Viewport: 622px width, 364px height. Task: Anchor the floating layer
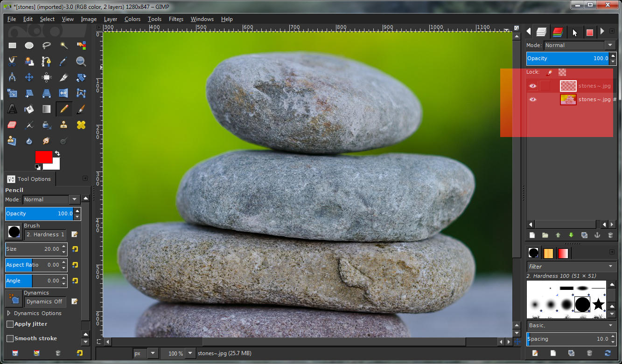[x=597, y=235]
